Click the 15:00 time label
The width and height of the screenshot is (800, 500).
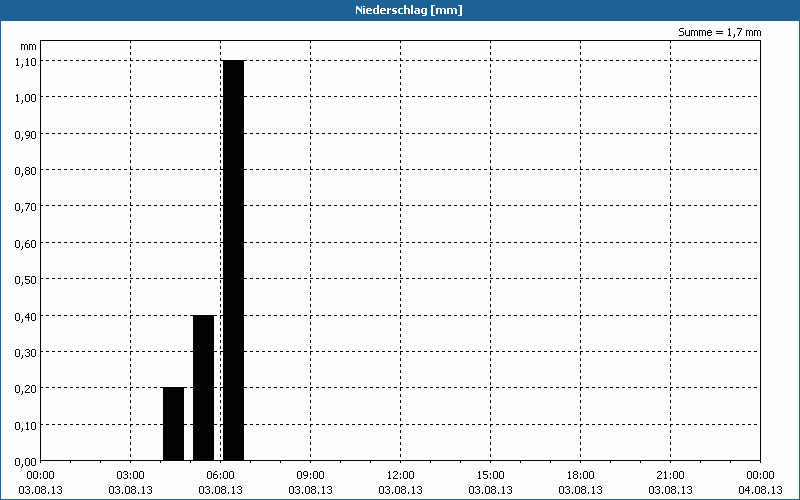pos(490,476)
